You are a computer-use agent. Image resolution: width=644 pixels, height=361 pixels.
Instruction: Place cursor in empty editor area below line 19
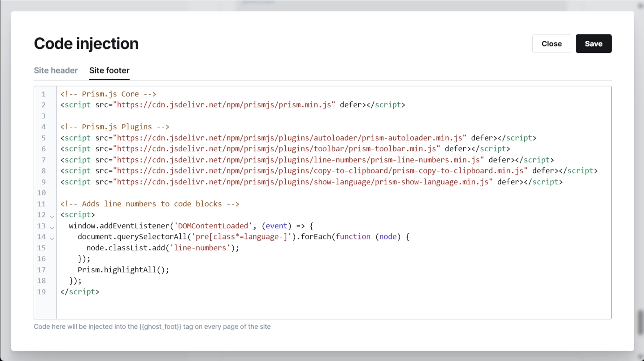pos(334,308)
